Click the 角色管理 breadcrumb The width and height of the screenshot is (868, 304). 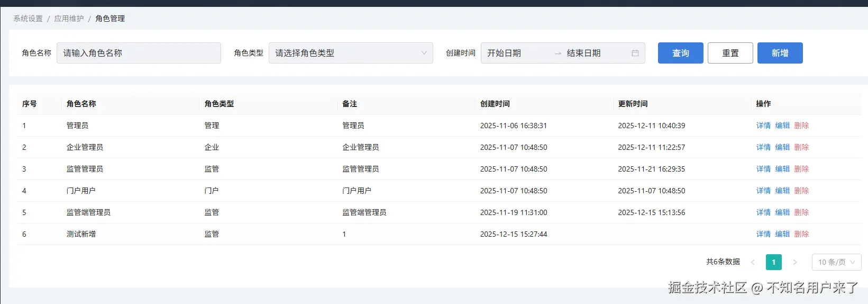(x=110, y=19)
